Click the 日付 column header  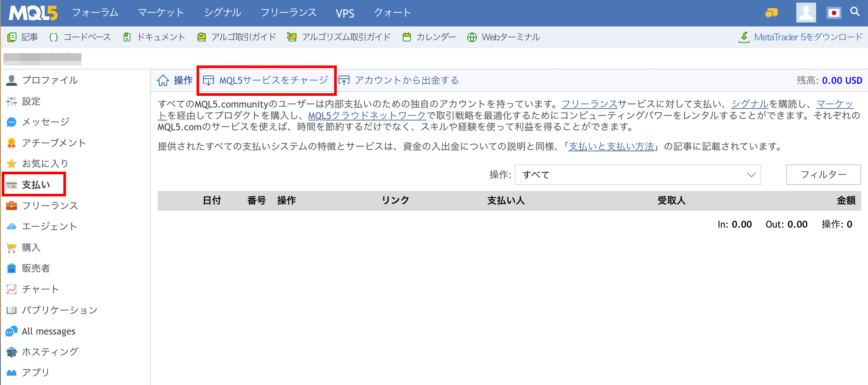pos(212,200)
